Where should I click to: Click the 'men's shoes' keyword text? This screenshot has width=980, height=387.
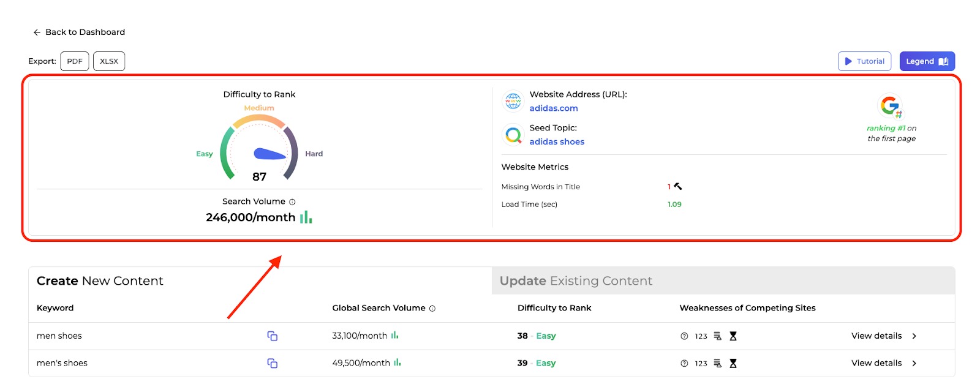[62, 364]
